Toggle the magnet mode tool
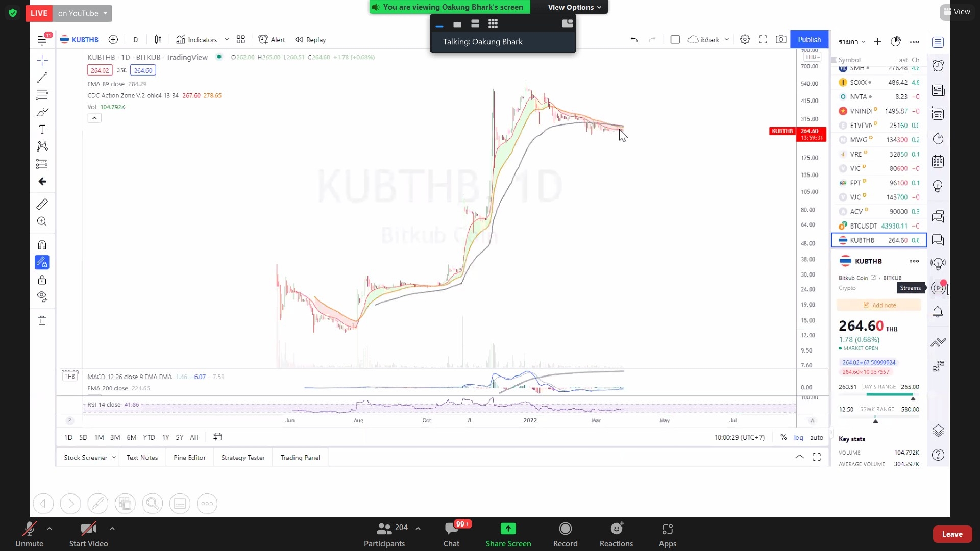 42,245
